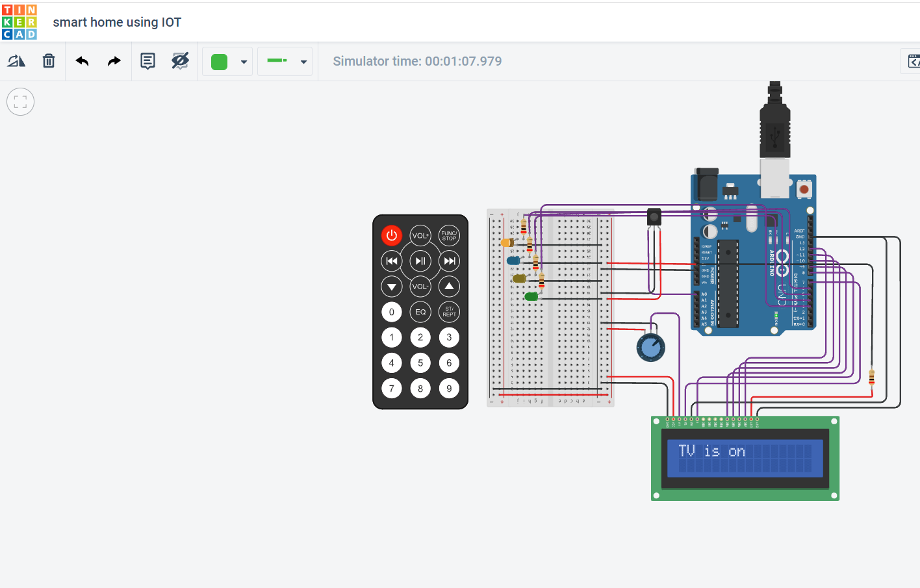Open the notes tool
The image size is (920, 588).
[148, 61]
